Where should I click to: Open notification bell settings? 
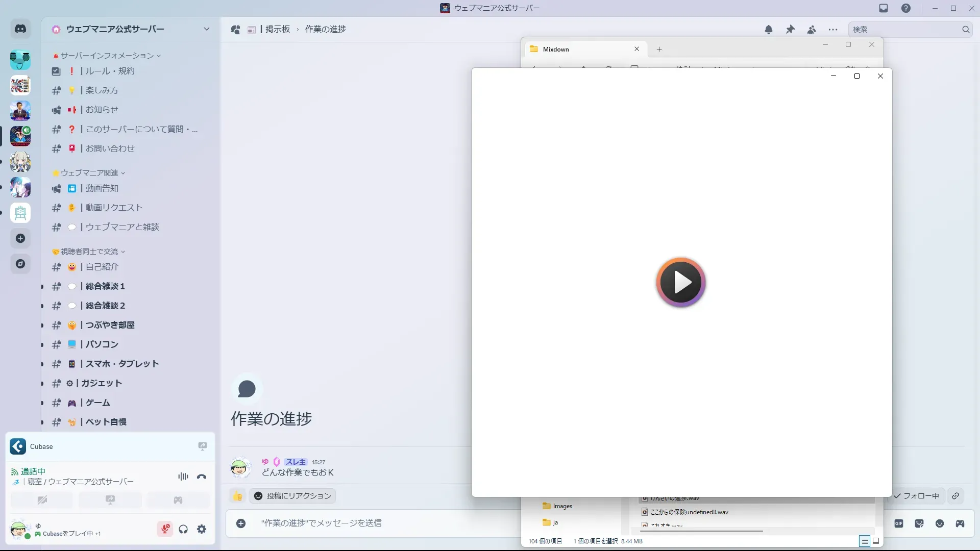(769, 30)
